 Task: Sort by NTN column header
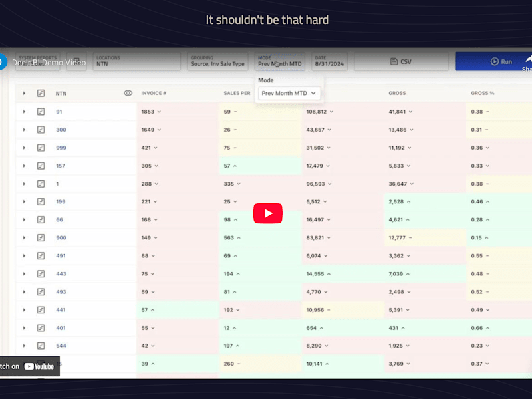click(x=61, y=94)
